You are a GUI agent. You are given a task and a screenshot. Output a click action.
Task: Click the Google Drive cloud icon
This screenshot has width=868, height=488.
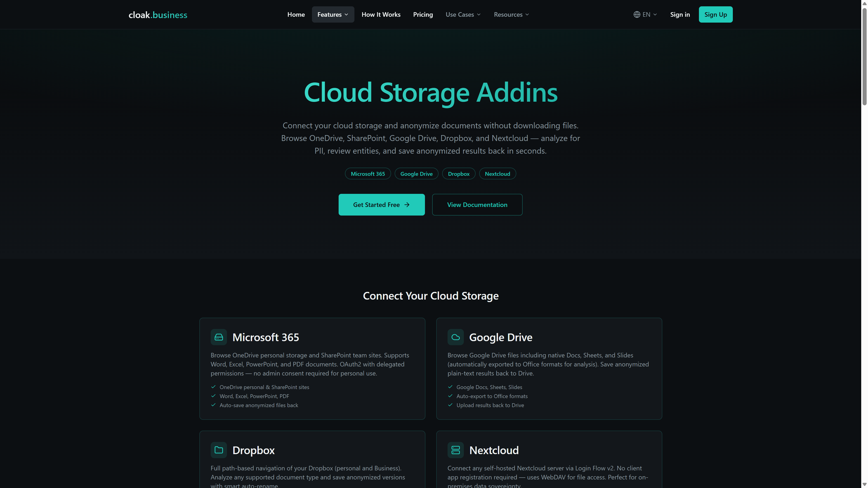(455, 337)
